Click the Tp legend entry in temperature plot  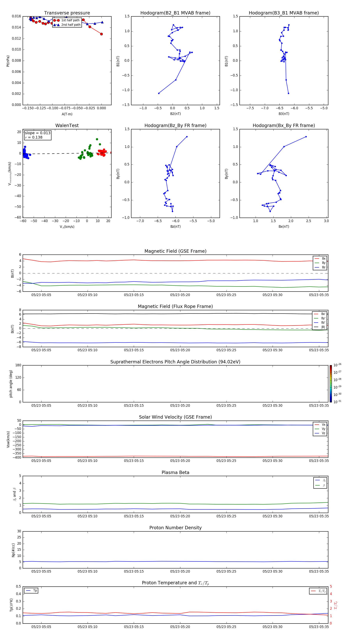[31, 591]
